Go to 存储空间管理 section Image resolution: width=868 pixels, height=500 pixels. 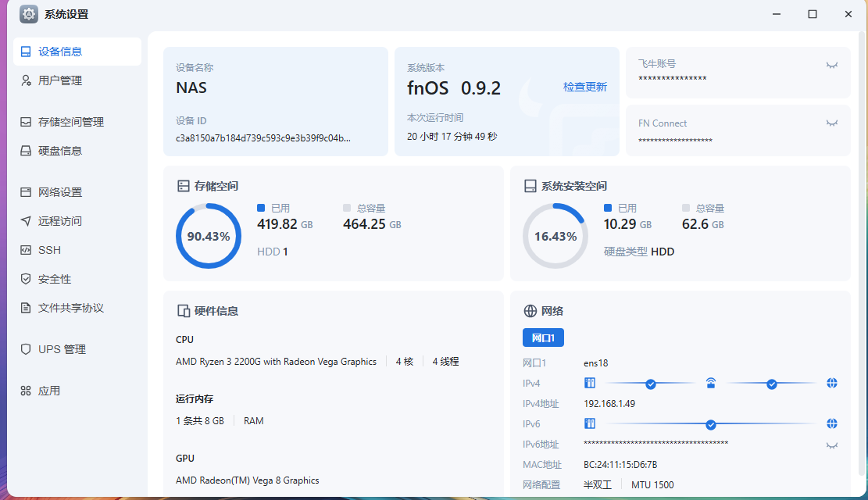coord(77,122)
